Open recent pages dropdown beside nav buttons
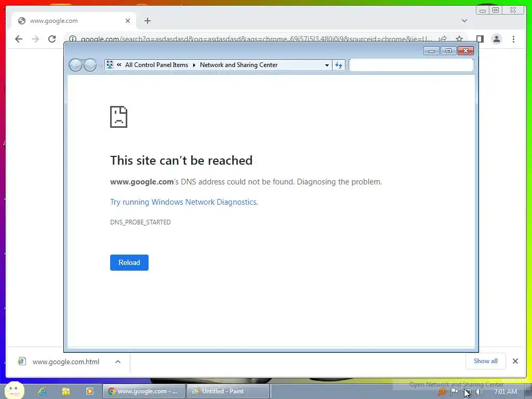Screen dimensions: 532x399 click(100, 65)
